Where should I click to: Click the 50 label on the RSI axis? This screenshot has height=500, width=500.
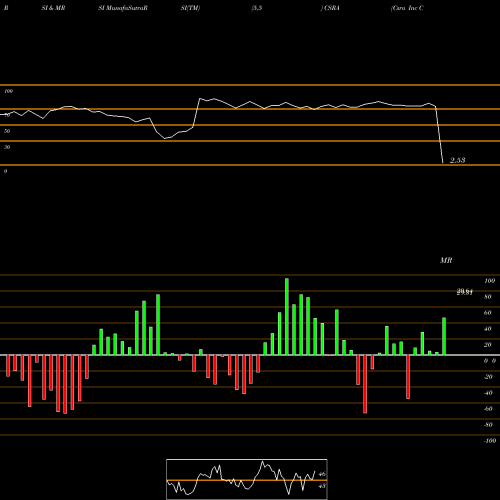(x=7, y=131)
